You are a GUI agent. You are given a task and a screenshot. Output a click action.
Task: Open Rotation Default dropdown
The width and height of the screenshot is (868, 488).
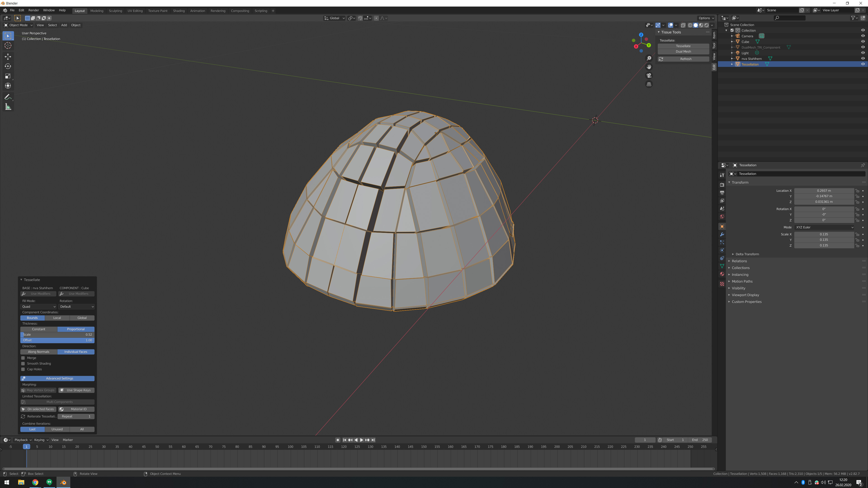pos(76,307)
